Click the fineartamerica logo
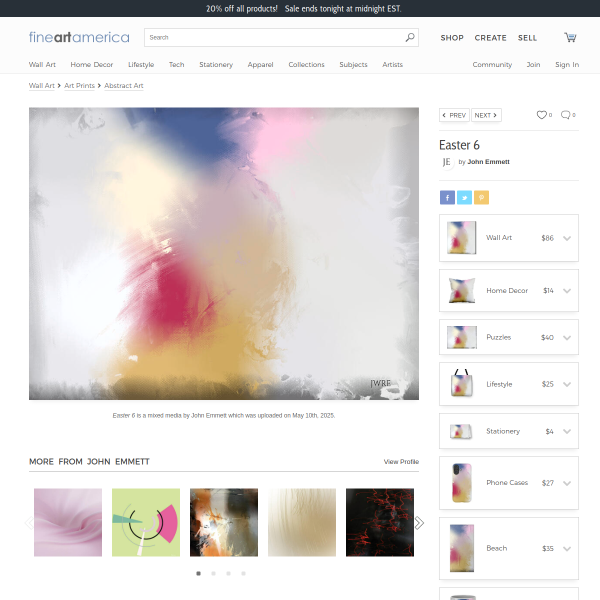The width and height of the screenshot is (600, 600). pos(79,37)
